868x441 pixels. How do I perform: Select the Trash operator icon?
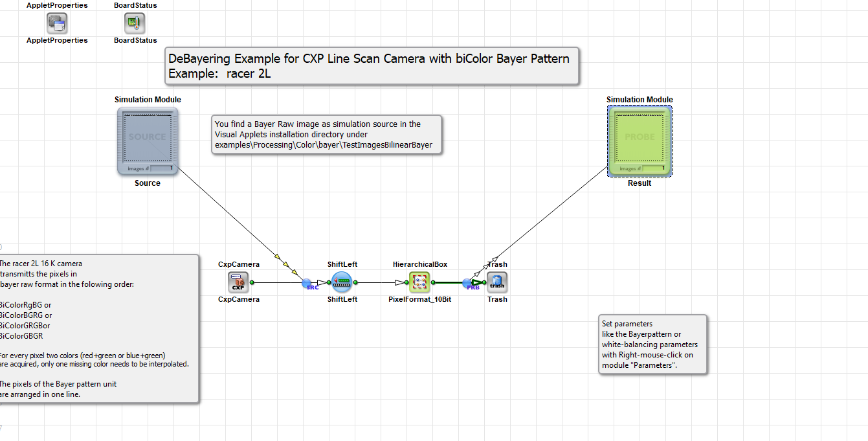[497, 282]
